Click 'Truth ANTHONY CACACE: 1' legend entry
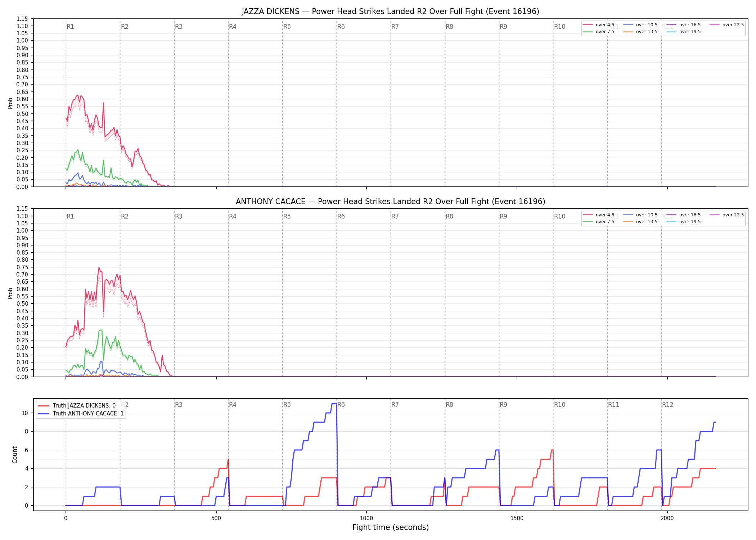The image size is (756, 540). pos(81,414)
